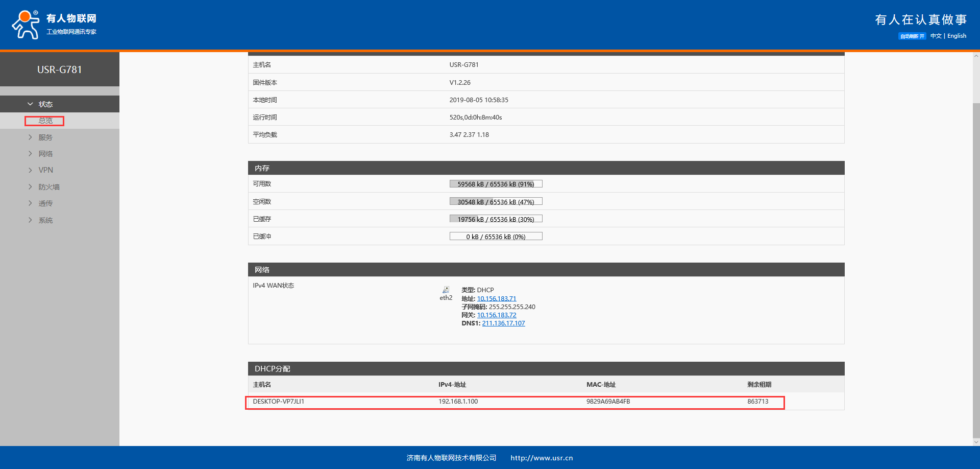Switch language to English

point(957,36)
